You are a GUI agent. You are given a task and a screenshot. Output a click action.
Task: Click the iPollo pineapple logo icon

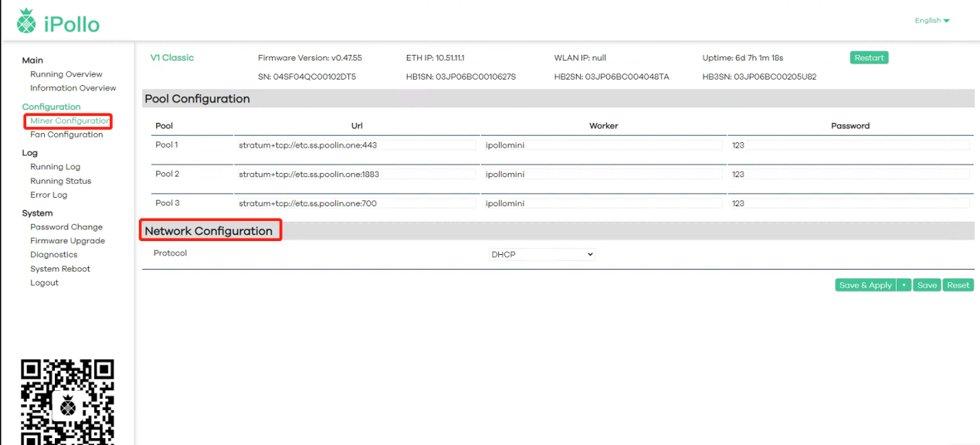[x=26, y=22]
